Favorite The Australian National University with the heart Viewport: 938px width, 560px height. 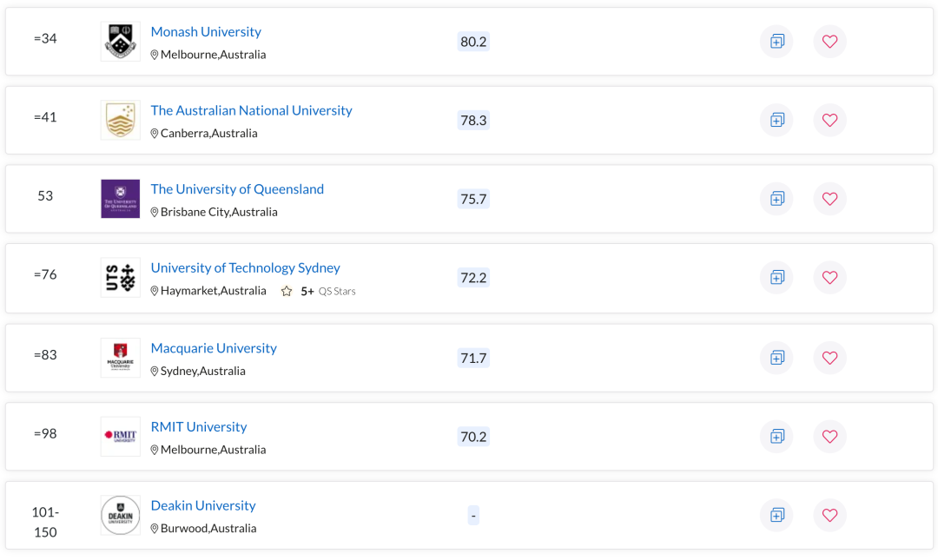tap(829, 120)
